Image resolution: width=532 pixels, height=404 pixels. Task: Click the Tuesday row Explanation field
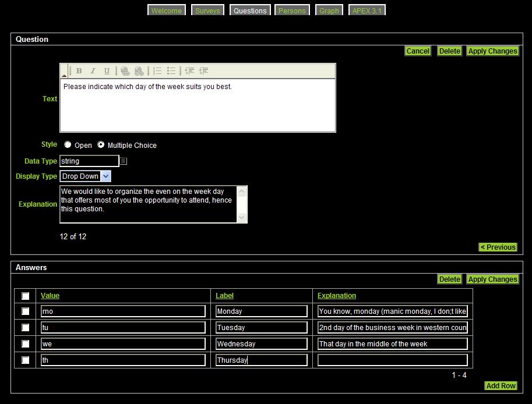click(x=393, y=327)
